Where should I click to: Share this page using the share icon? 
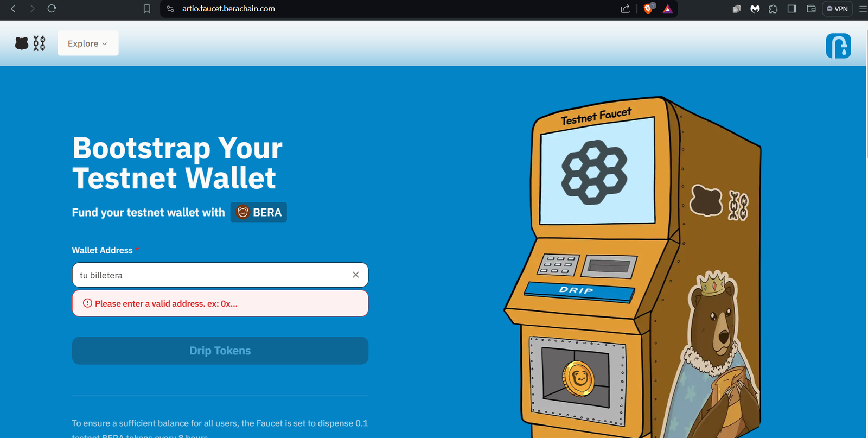coord(625,9)
